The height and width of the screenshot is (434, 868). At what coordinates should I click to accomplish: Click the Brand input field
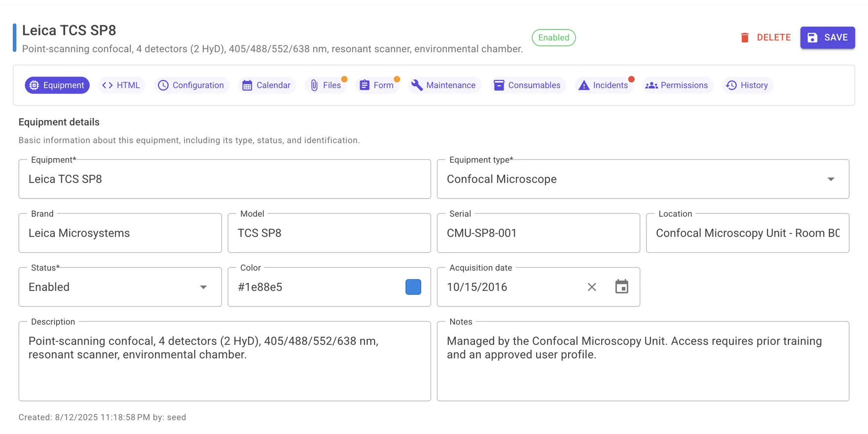120,233
